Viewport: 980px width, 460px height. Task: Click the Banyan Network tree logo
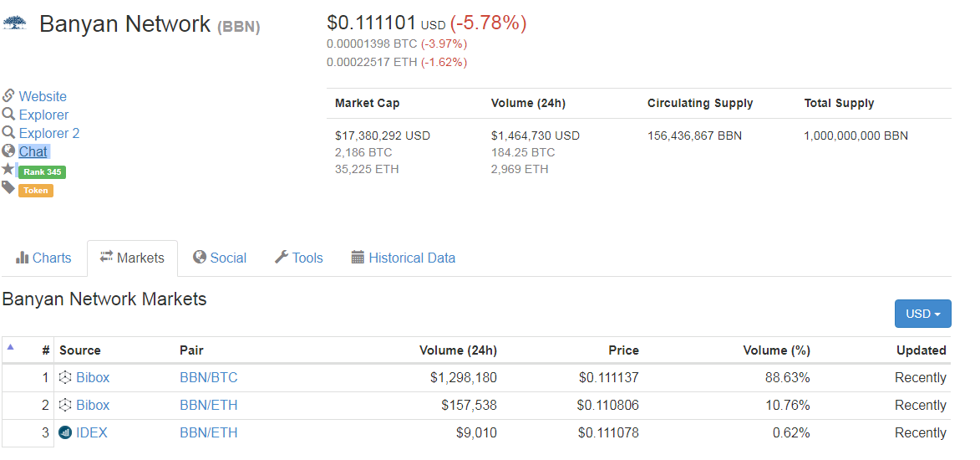tap(14, 23)
